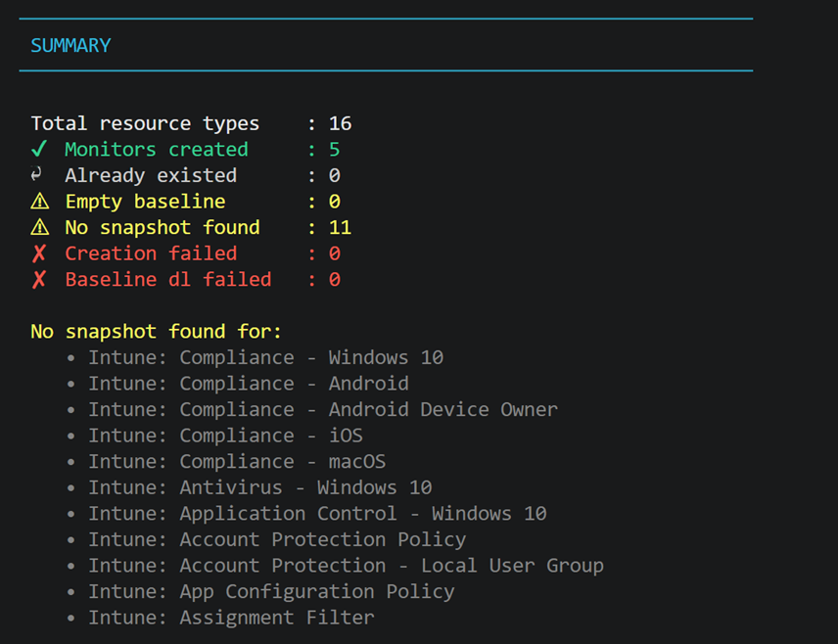Click the Monitors created count 5

click(x=334, y=150)
